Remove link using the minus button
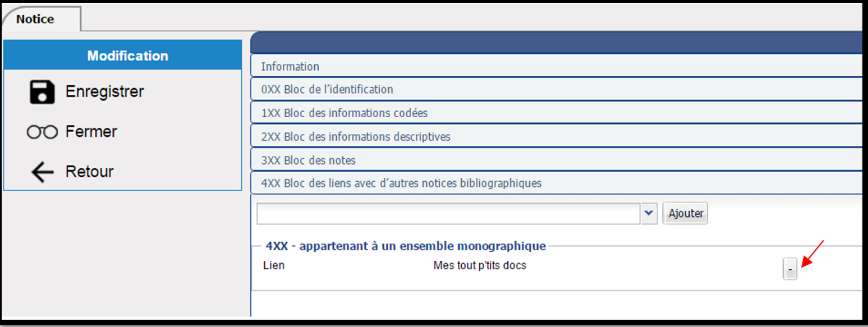This screenshot has height=327, width=868. 790,269
